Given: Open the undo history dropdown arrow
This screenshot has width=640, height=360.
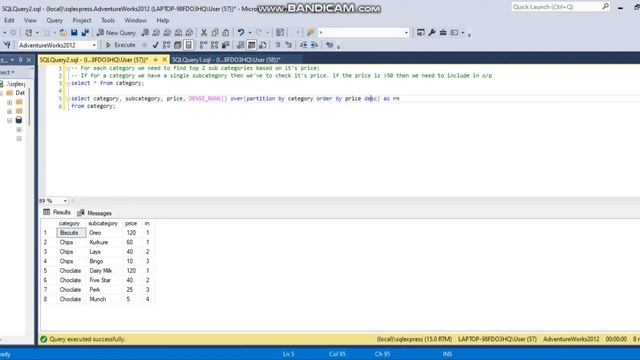Looking at the screenshot, I should tap(250, 33).
